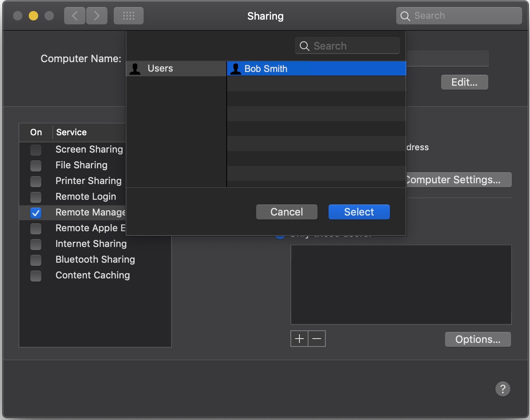530x420 pixels.
Task: Enable the File Sharing checkbox
Action: click(36, 166)
